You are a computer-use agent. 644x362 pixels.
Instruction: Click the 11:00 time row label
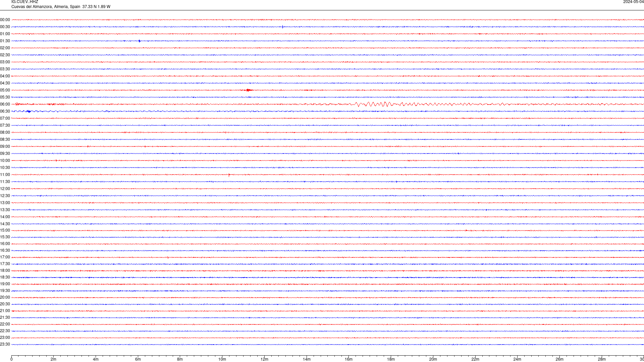pyautogui.click(x=5, y=175)
